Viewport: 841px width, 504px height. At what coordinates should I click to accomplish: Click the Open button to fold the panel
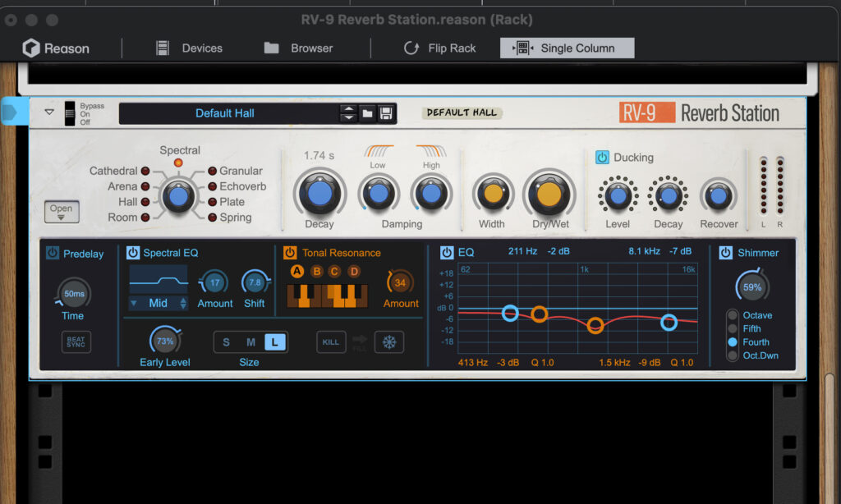pos(61,211)
